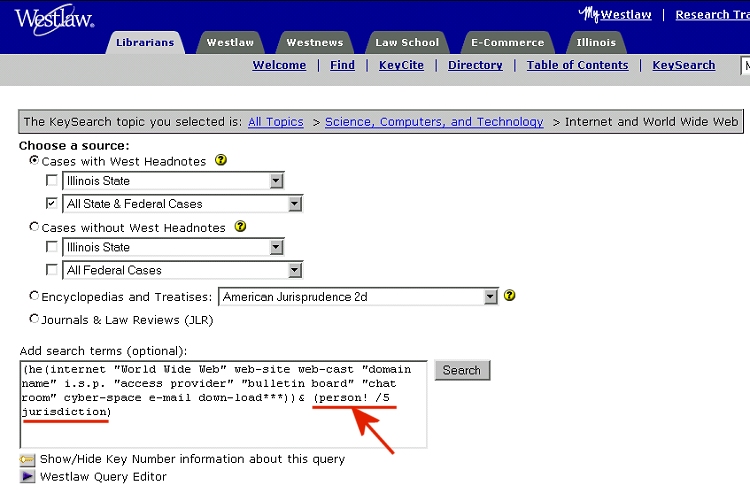This screenshot has height=493, width=750.
Task: Open the Research Trail link
Action: (x=713, y=15)
